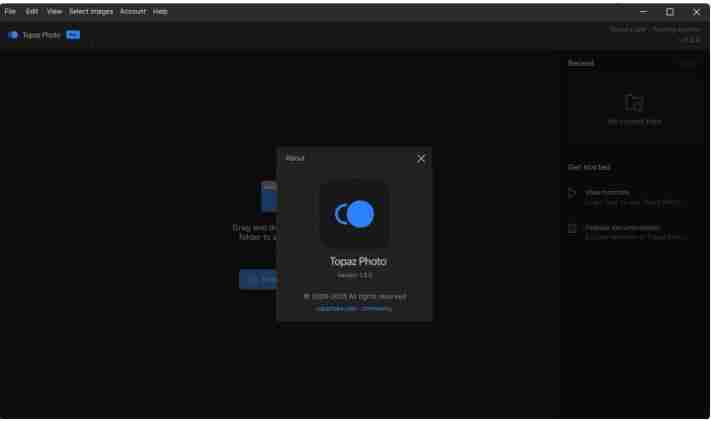This screenshot has width=711, height=421.
Task: Close the About dialog with the X
Action: pos(421,158)
